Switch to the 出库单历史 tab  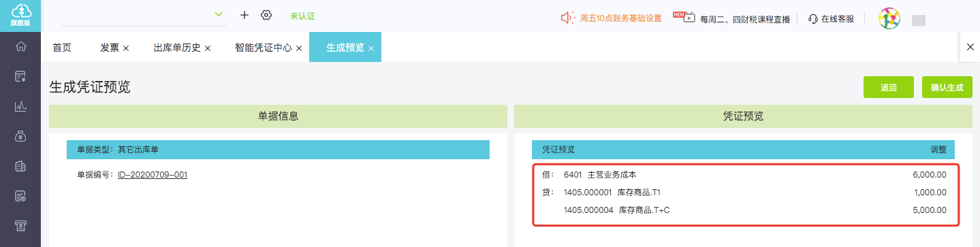click(x=177, y=48)
